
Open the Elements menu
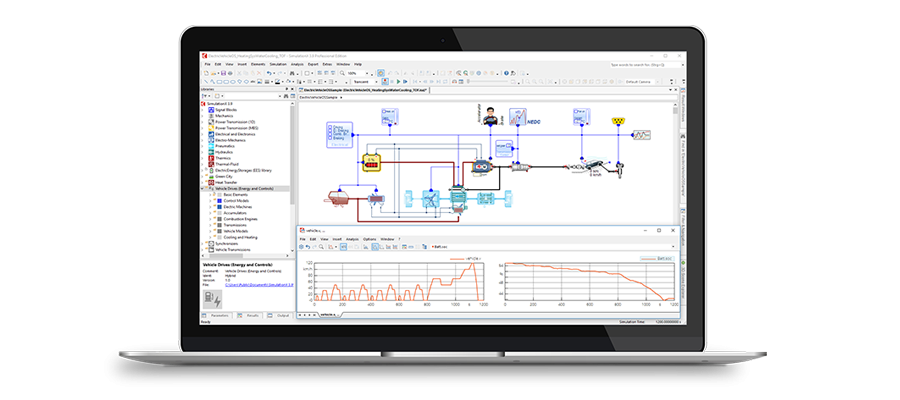258,64
